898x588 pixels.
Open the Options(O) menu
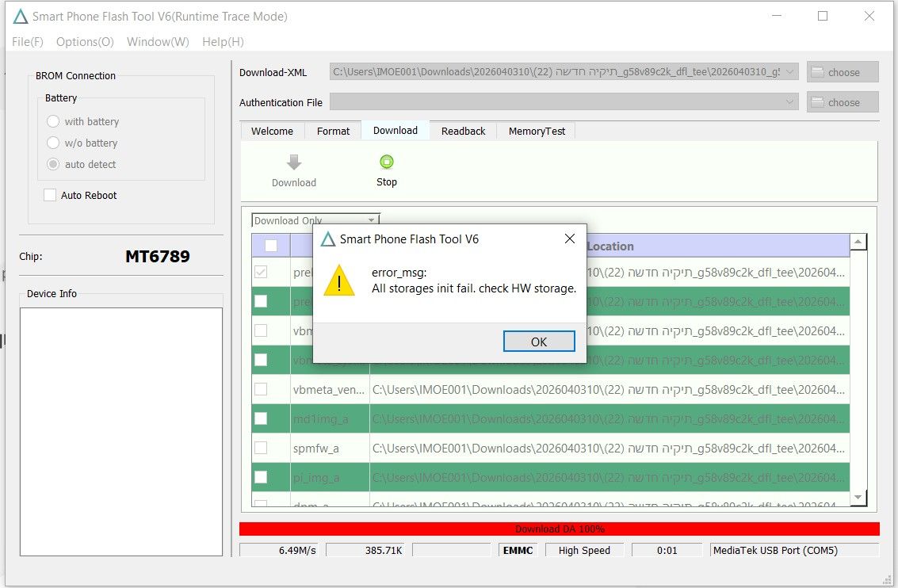85,42
